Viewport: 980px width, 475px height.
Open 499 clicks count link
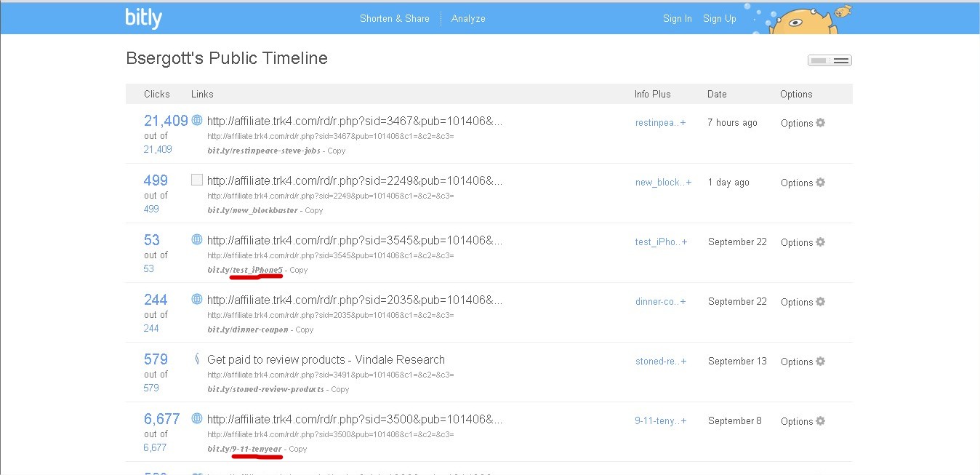pyautogui.click(x=156, y=180)
